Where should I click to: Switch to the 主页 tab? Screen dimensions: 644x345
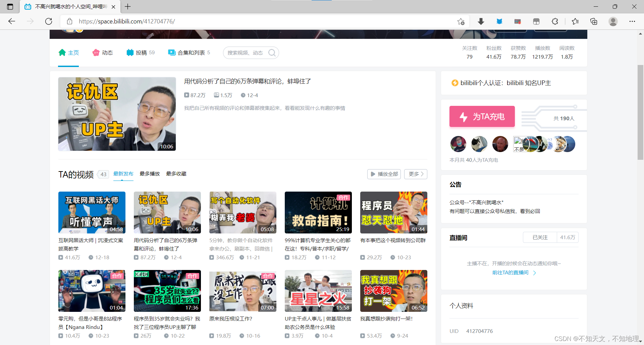pos(69,53)
